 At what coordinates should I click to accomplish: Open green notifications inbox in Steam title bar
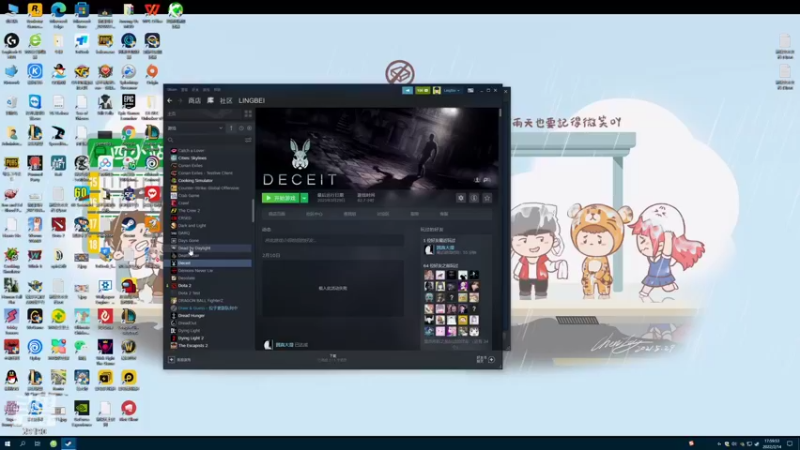click(422, 90)
